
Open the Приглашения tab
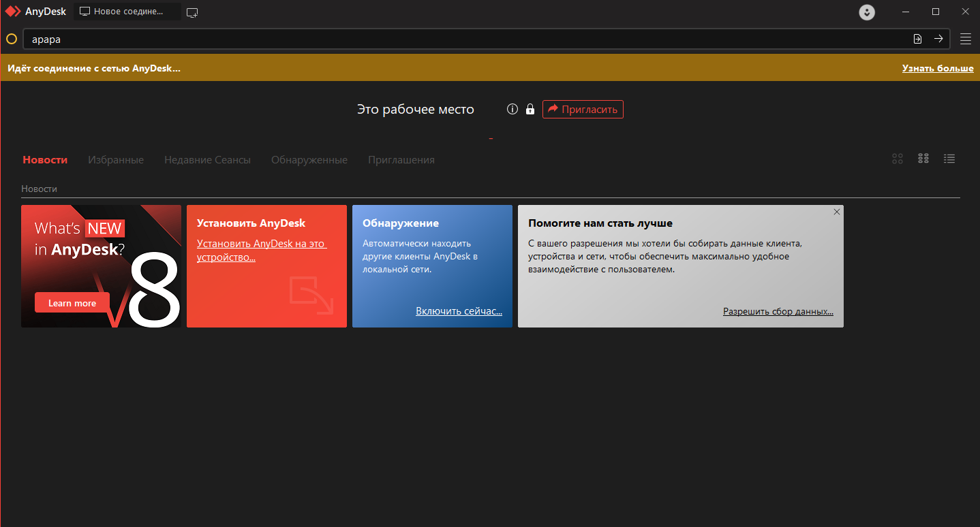pyautogui.click(x=401, y=160)
